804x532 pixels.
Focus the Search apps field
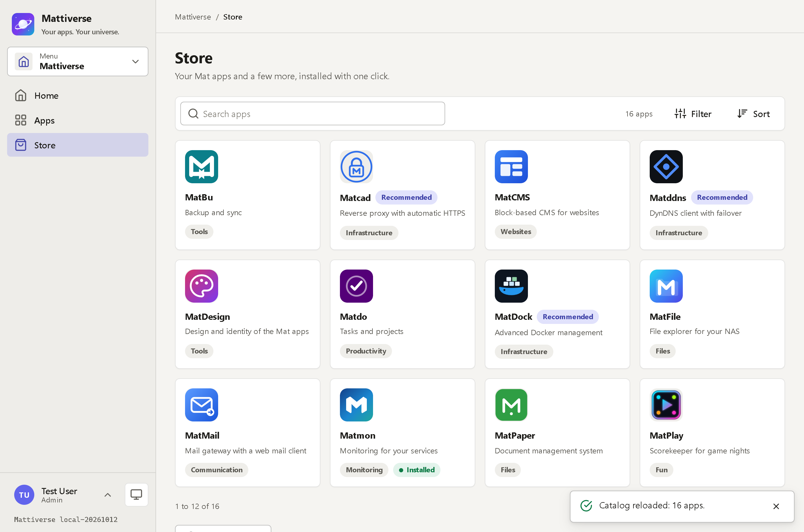pos(312,114)
